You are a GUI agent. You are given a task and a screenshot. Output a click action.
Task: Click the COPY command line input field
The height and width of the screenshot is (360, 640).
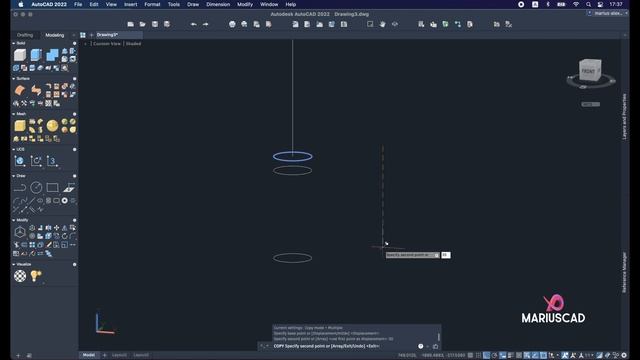(x=343, y=346)
